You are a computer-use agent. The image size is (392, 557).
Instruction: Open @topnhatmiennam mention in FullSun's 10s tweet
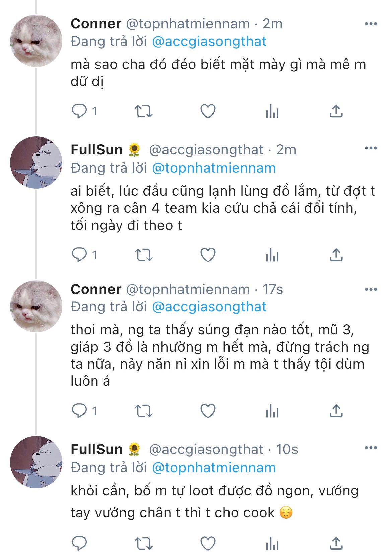(x=214, y=468)
